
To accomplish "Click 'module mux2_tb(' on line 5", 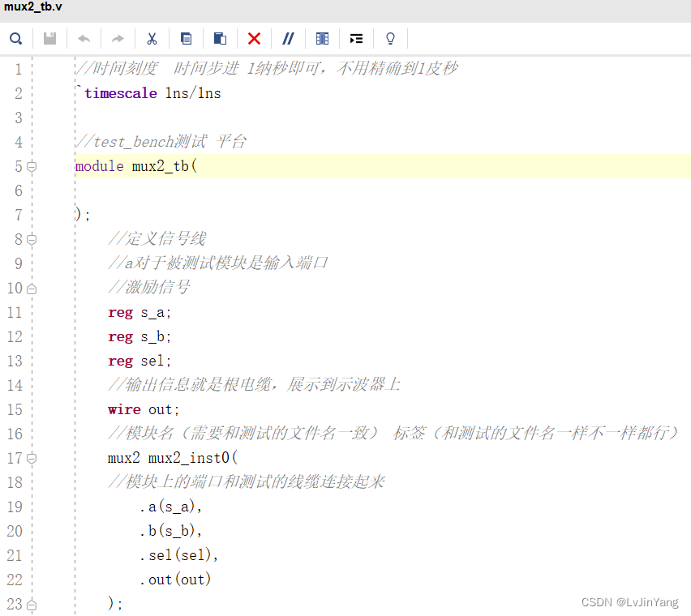I will point(136,166).
